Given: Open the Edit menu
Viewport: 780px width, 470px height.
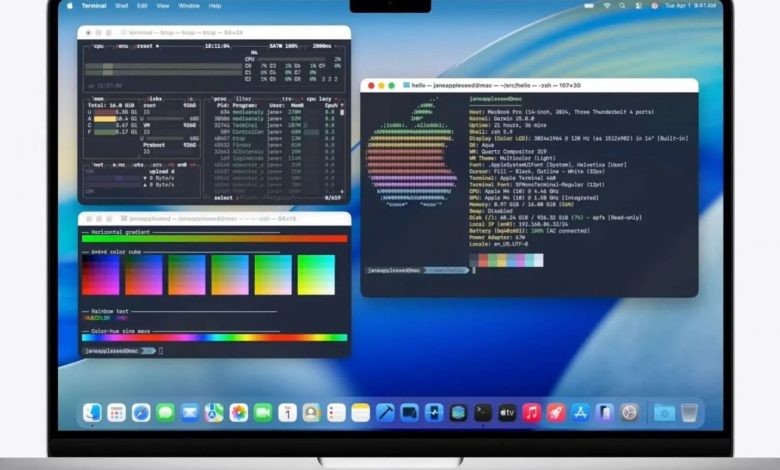Looking at the screenshot, I should 142,5.
